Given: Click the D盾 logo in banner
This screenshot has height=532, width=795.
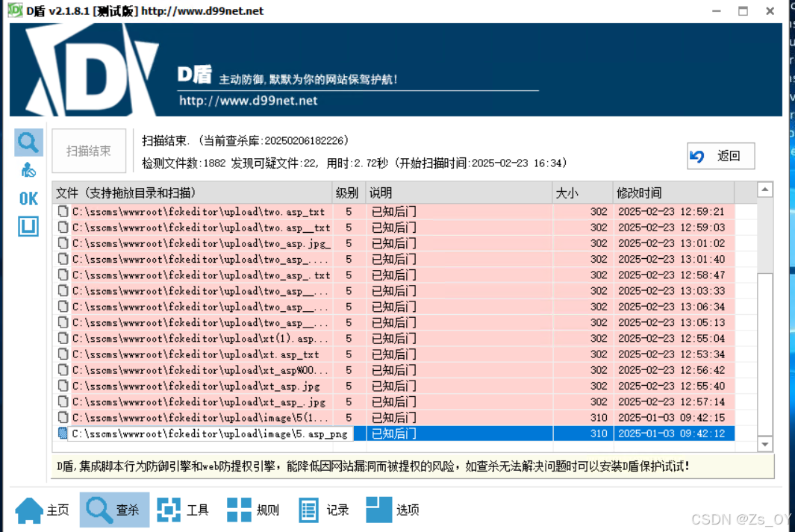Looking at the screenshot, I should (91, 70).
